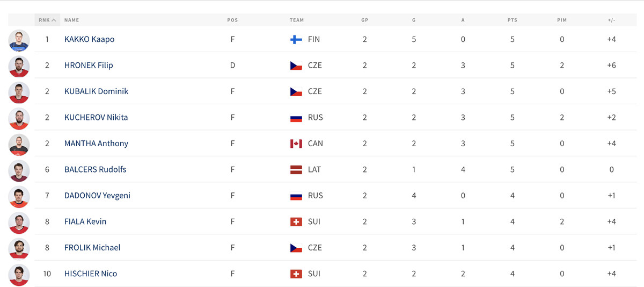Image resolution: width=644 pixels, height=287 pixels.
Task: Sort table by RNK column arrow
Action: [54, 20]
